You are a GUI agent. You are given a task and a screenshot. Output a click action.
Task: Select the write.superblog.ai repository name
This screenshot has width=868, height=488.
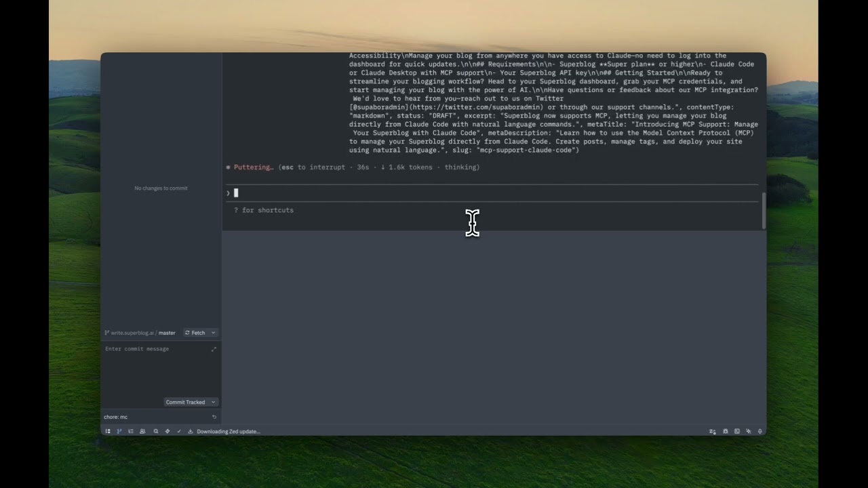132,333
